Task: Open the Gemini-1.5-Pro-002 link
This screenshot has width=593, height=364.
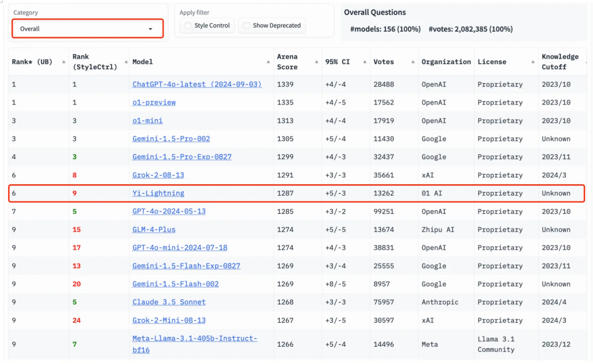Action: [x=171, y=139]
